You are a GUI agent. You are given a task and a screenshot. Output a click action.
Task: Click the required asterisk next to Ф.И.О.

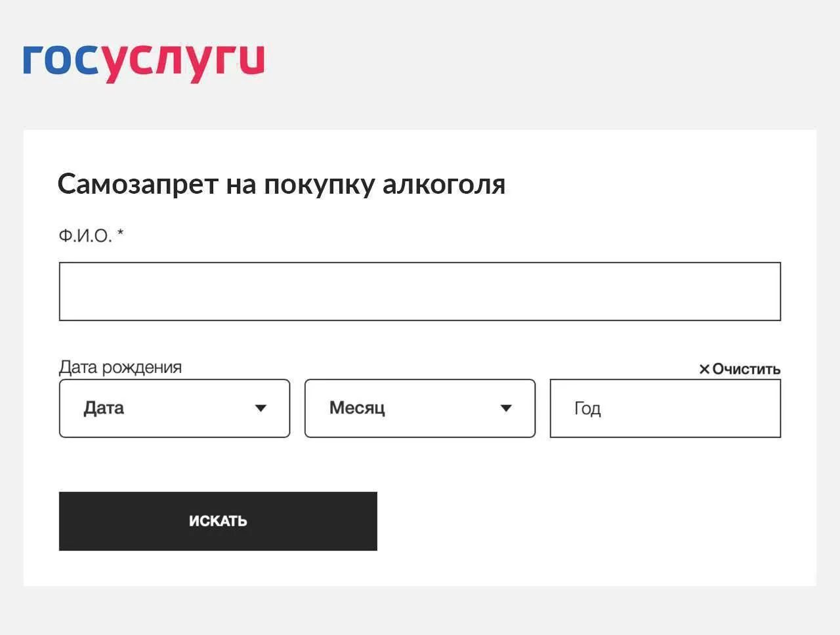121,233
